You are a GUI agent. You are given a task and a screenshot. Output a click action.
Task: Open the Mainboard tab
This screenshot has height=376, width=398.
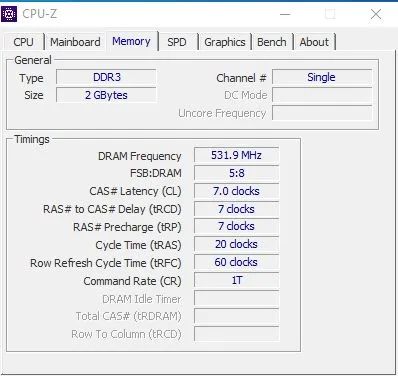[75, 42]
